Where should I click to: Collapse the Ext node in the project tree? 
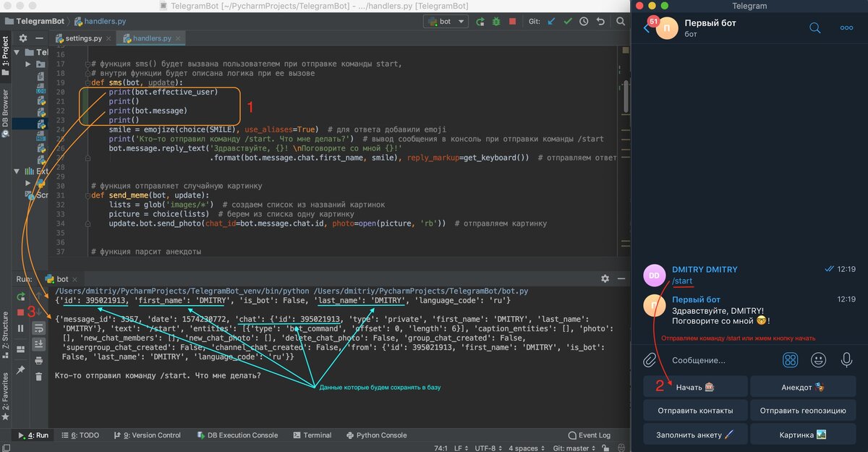pyautogui.click(x=16, y=171)
